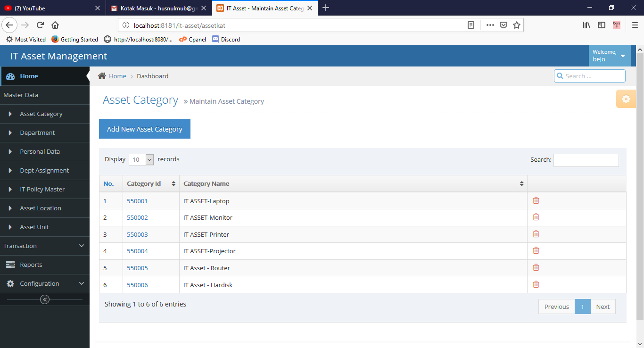Click inside the table Search field

pos(586,160)
